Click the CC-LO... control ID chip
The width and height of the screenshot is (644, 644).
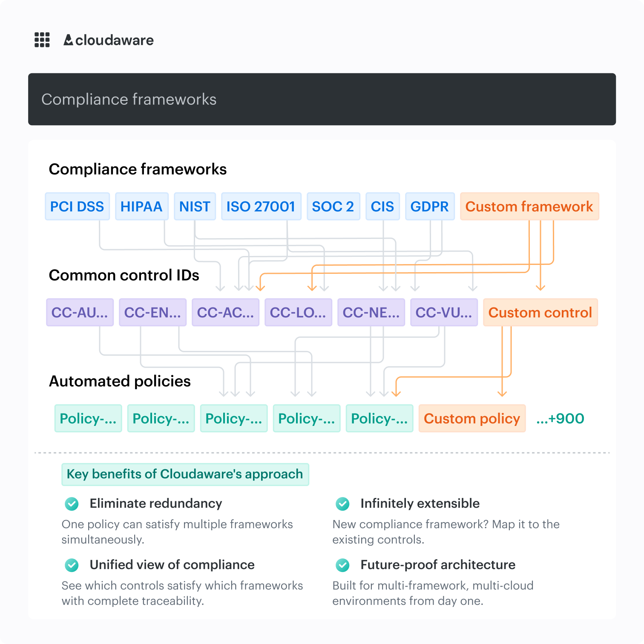click(298, 313)
